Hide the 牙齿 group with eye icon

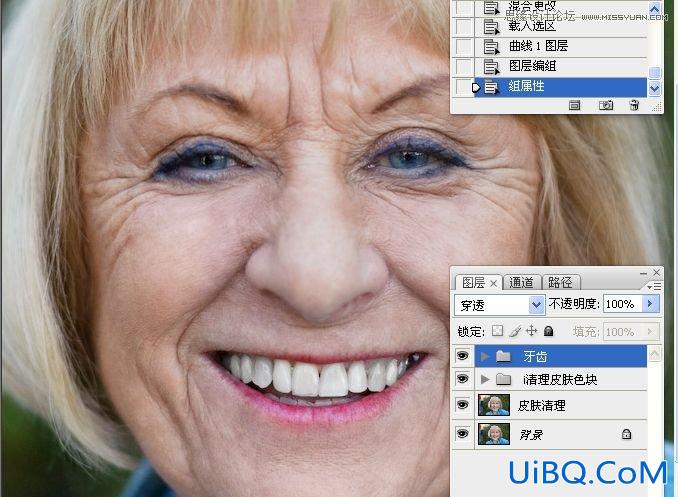pyautogui.click(x=463, y=356)
